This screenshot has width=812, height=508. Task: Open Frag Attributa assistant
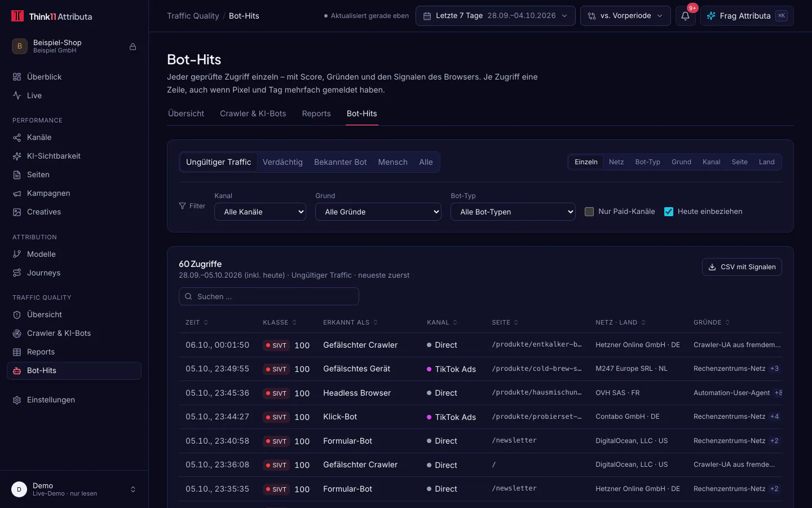(747, 16)
